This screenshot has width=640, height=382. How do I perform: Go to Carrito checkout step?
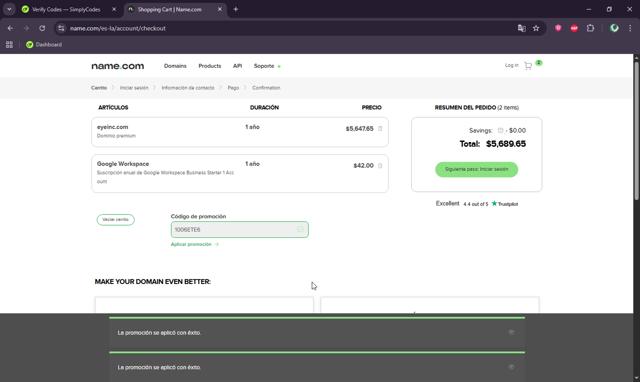click(x=99, y=88)
